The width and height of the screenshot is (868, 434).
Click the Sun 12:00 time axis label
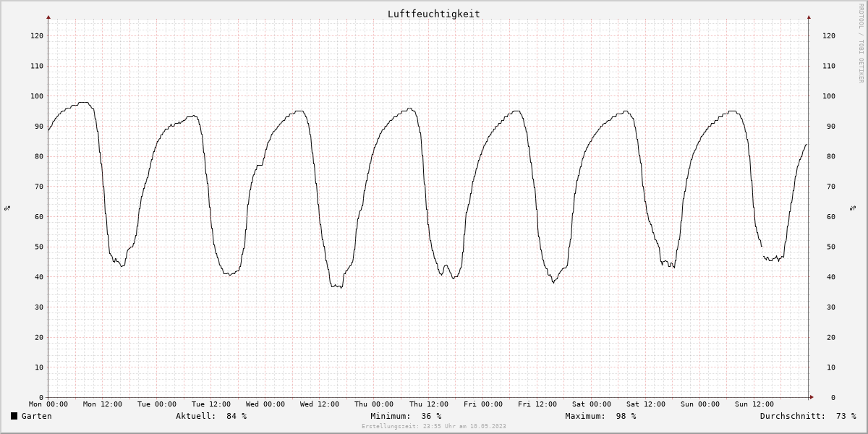(754, 404)
